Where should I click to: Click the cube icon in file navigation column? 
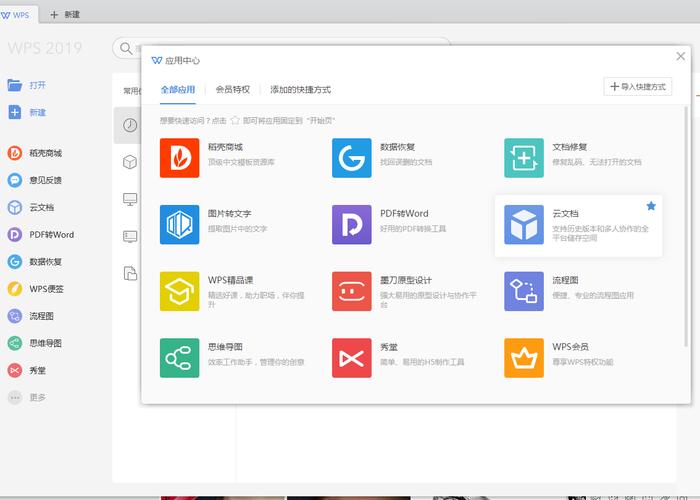130,162
